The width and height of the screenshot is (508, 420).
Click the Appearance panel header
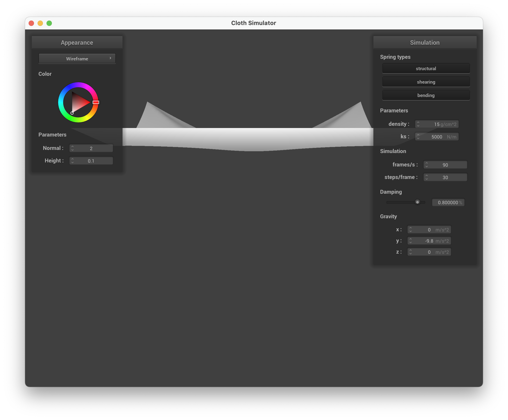pos(77,42)
